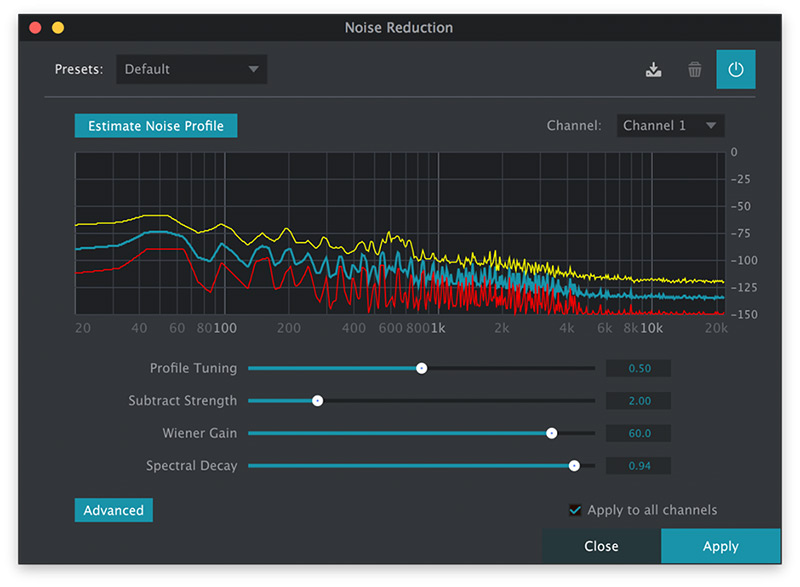Click the Apply button
Viewport: 800px width, 587px height.
click(720, 546)
